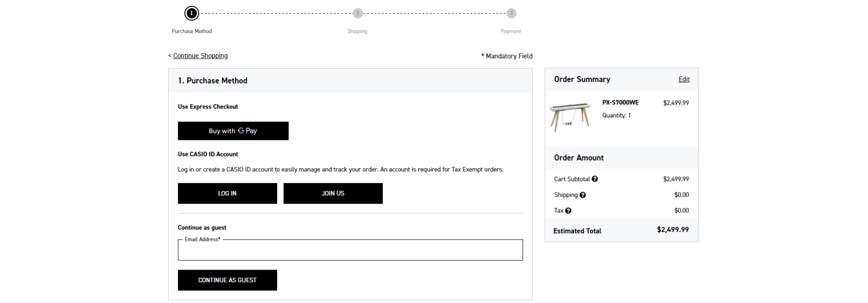Click the step 1 circle indicator
Screen dimensions: 868x303
coord(192,13)
